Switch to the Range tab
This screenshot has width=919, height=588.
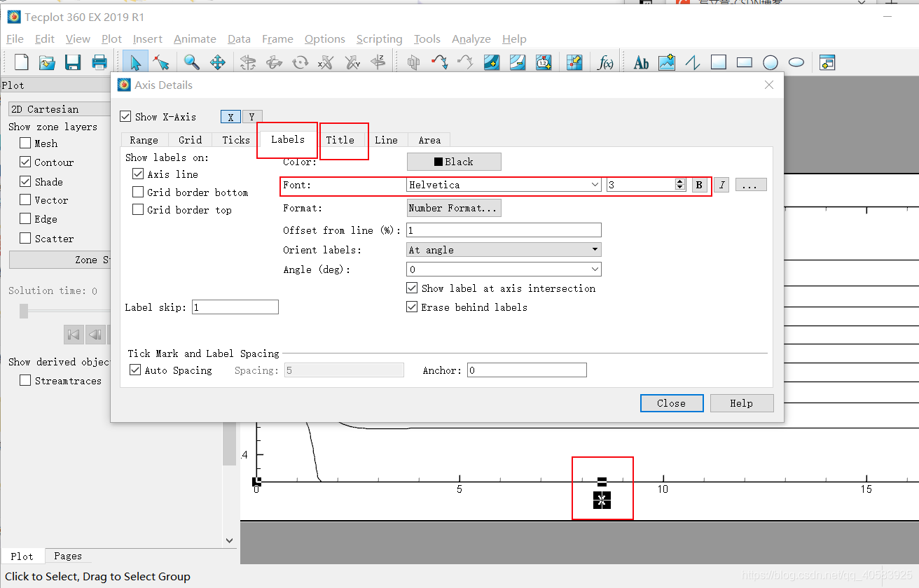[144, 139]
